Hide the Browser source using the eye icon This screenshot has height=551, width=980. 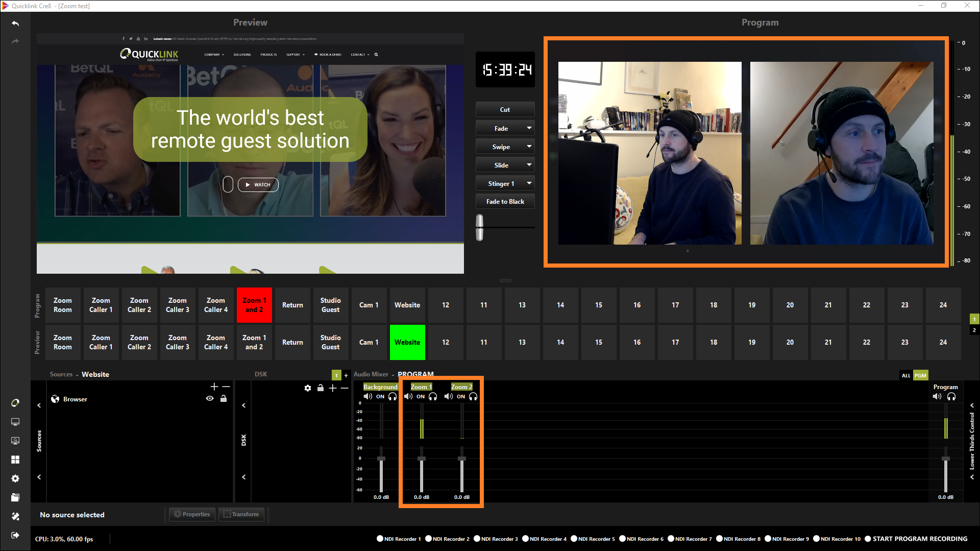[x=209, y=399]
